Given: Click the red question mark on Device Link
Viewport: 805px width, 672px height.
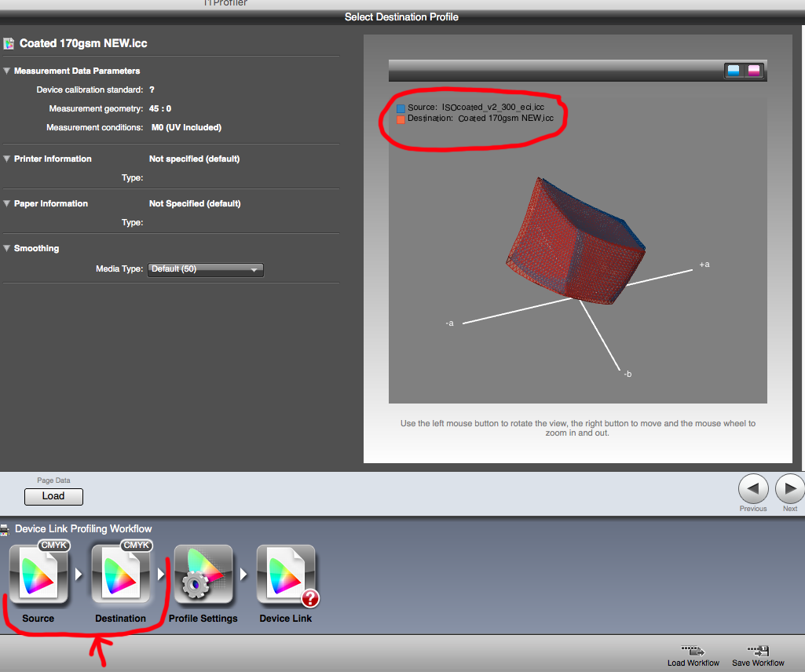Looking at the screenshot, I should (x=310, y=598).
